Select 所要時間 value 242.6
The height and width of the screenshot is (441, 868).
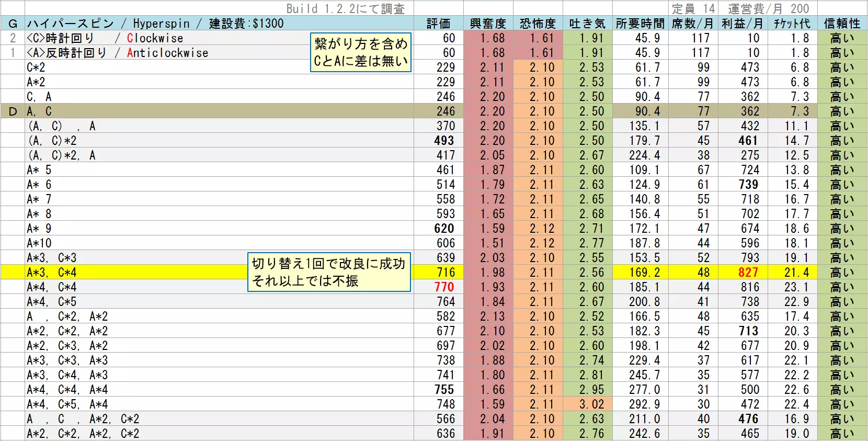click(645, 434)
